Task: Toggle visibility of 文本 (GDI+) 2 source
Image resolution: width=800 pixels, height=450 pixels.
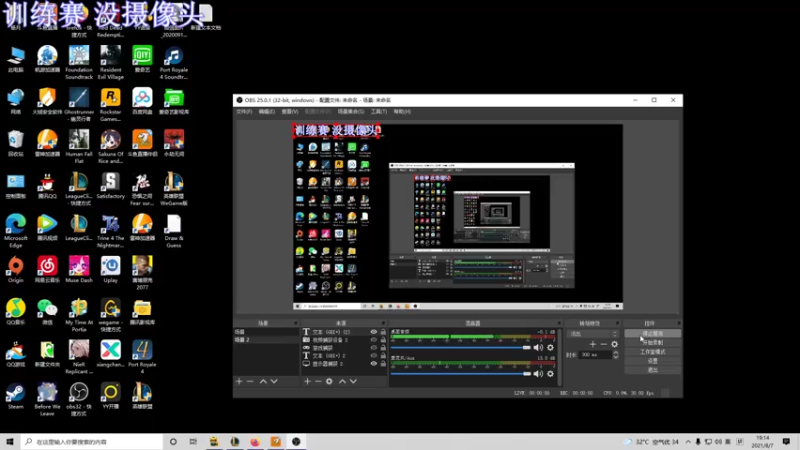Action: 373,356
